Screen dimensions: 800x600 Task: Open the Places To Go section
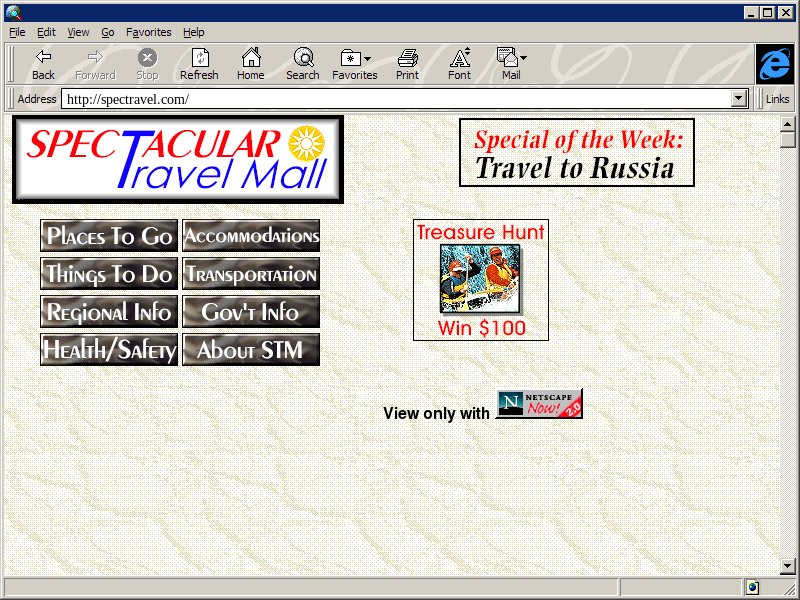[x=109, y=236]
